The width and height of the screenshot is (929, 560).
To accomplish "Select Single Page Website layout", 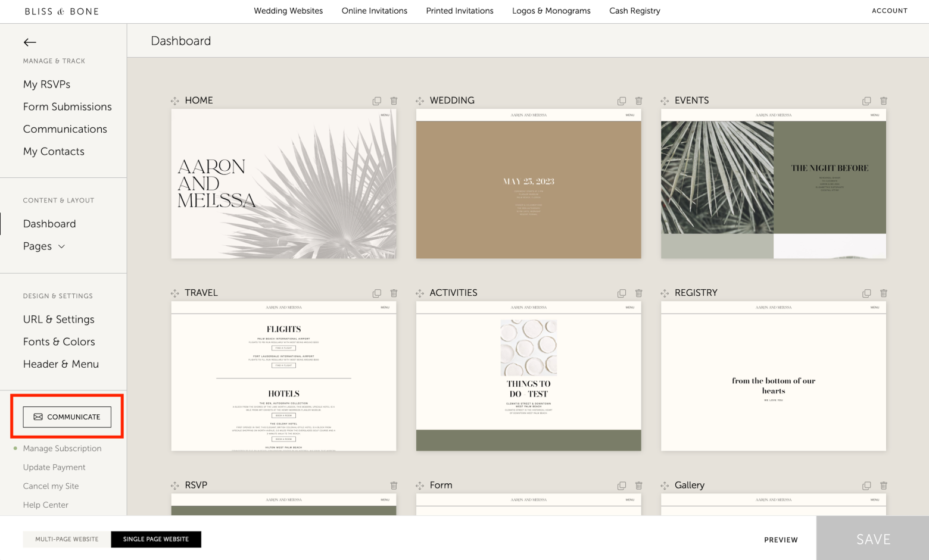I will [156, 539].
